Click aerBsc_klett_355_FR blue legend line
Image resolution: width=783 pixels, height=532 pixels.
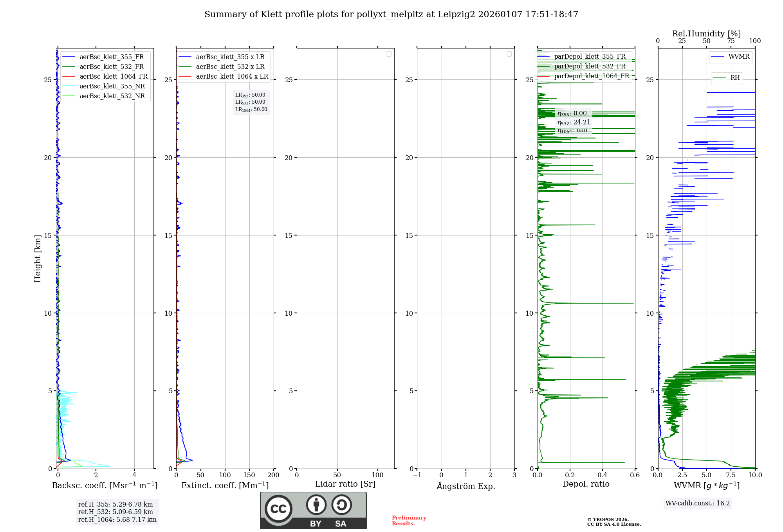coord(69,57)
